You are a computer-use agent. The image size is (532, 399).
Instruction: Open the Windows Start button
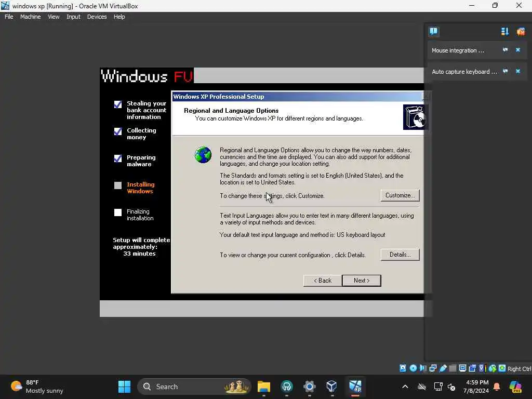[124, 387]
